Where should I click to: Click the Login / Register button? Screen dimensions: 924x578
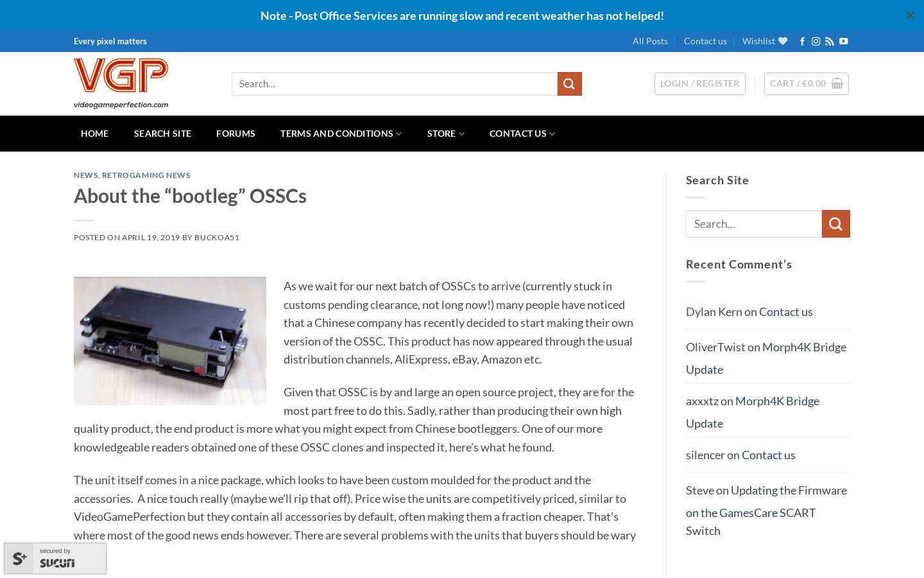(x=700, y=83)
